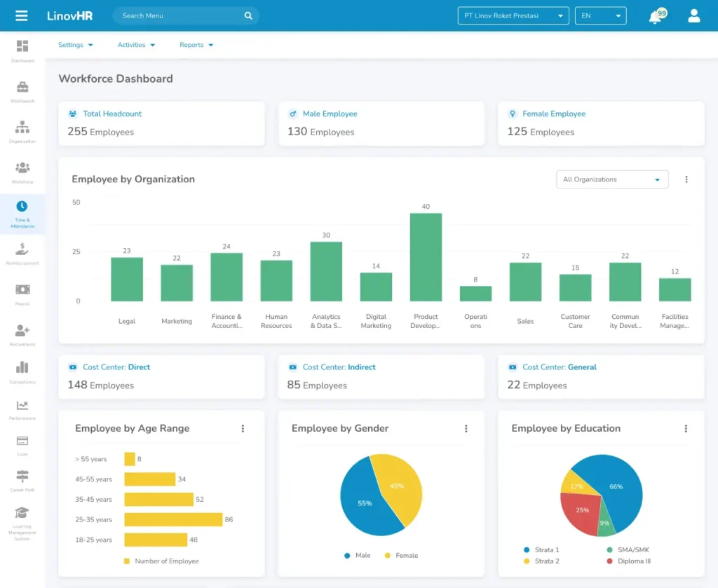Open the Activities menu

(x=135, y=44)
